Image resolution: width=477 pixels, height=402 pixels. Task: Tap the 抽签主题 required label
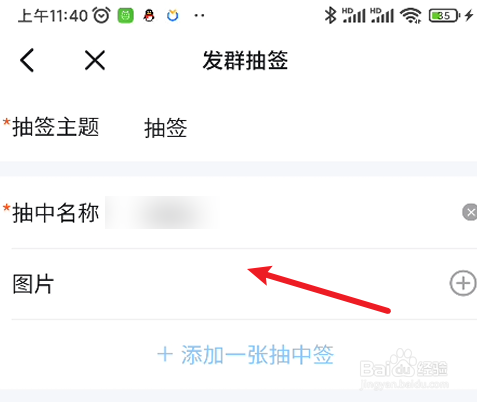click(x=51, y=127)
